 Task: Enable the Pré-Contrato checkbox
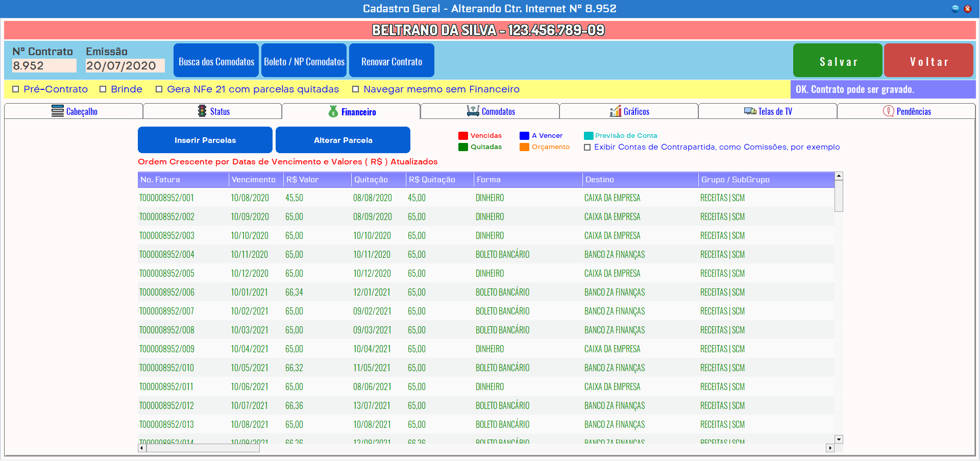point(16,89)
